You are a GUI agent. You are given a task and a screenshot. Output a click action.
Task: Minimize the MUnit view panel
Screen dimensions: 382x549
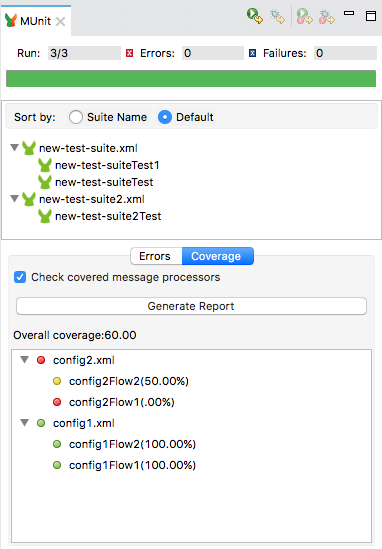coord(349,13)
